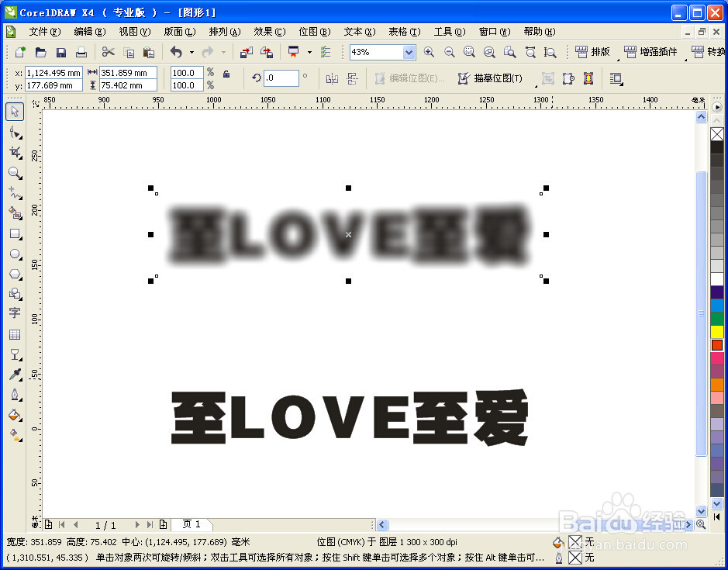
Task: Open the 43% zoom level dropdown
Action: click(x=409, y=53)
